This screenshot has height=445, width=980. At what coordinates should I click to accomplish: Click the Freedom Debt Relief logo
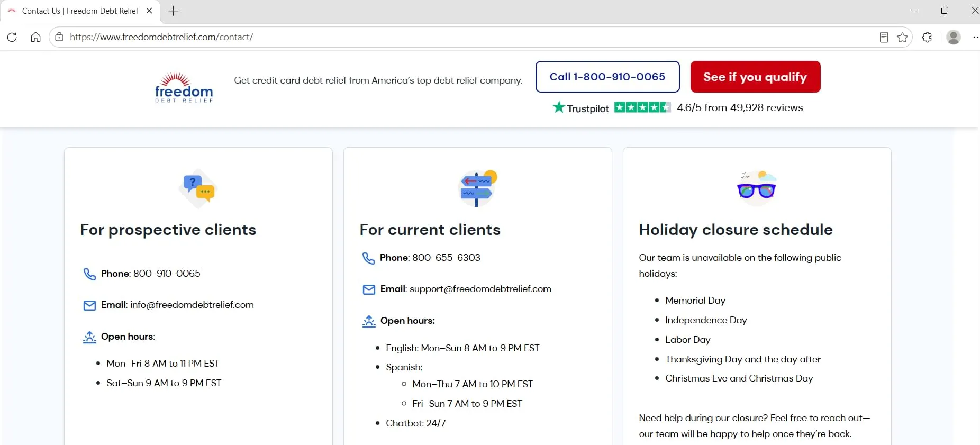[x=184, y=87]
